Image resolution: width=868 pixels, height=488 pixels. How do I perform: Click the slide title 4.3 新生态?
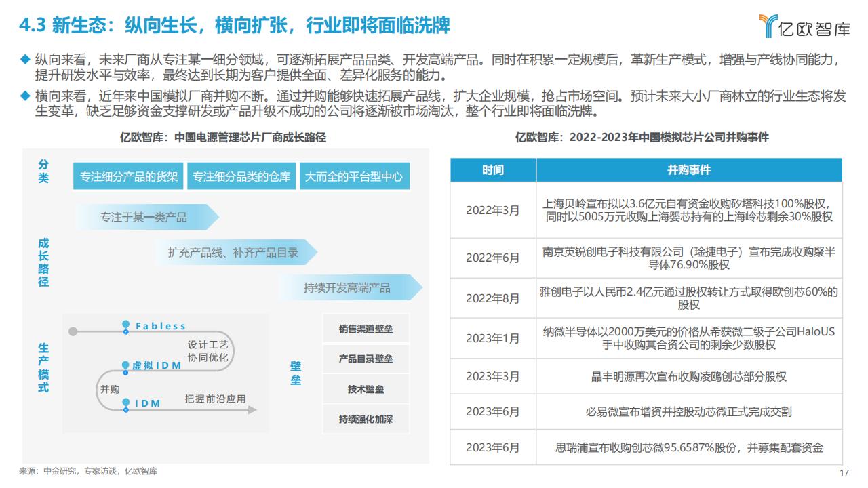coord(235,26)
